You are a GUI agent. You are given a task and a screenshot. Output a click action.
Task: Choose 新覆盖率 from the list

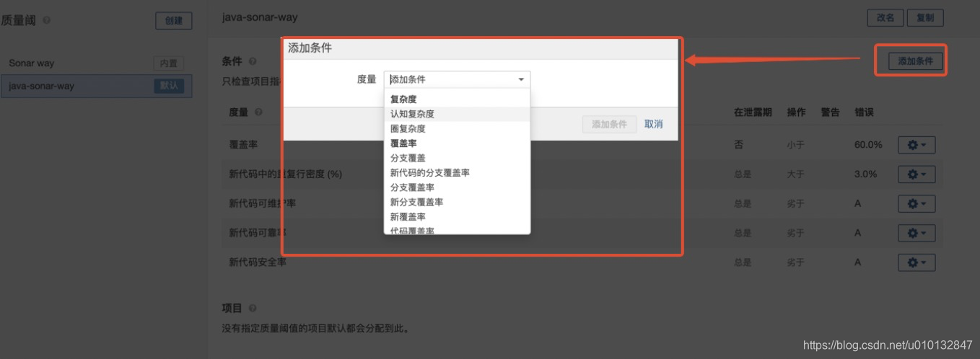click(457, 216)
